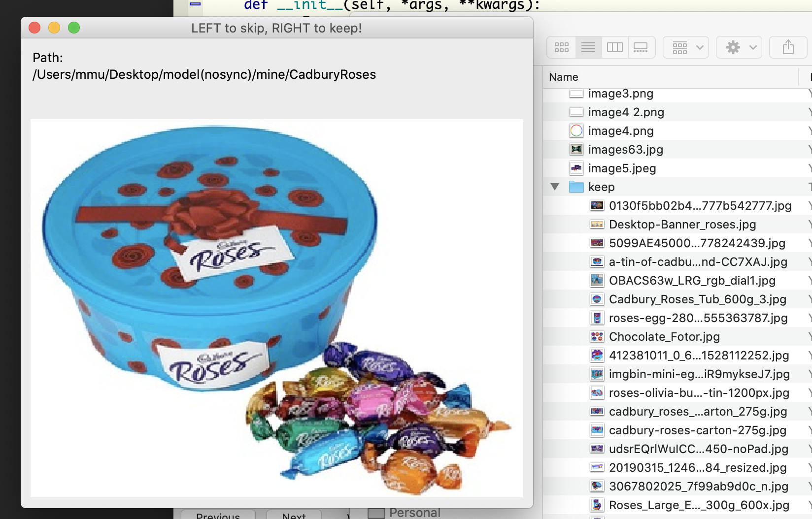Select file 20190315_1246...84_resized.jpg

click(x=698, y=468)
